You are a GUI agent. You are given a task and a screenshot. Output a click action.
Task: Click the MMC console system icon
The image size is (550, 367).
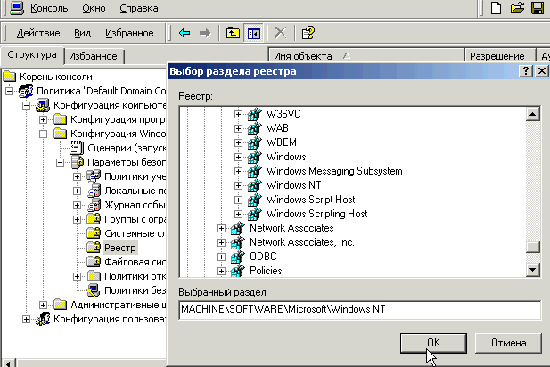click(17, 8)
